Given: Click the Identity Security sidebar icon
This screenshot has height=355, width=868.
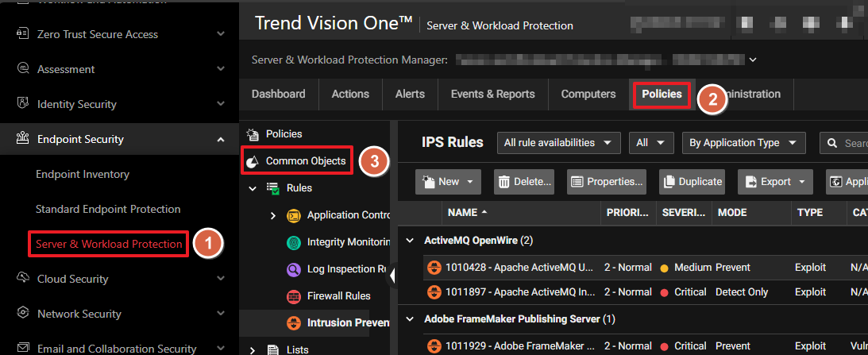Looking at the screenshot, I should click(x=23, y=104).
